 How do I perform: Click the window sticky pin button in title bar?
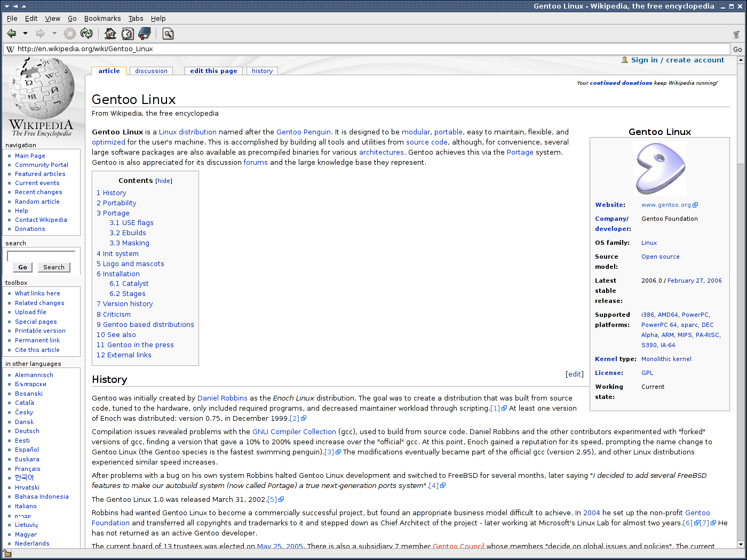tap(15, 6)
